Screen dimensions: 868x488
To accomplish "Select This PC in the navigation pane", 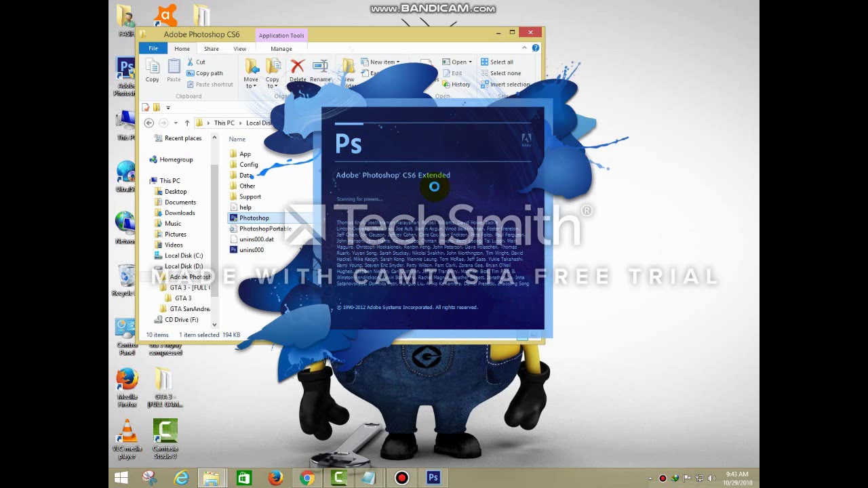I will [x=164, y=181].
